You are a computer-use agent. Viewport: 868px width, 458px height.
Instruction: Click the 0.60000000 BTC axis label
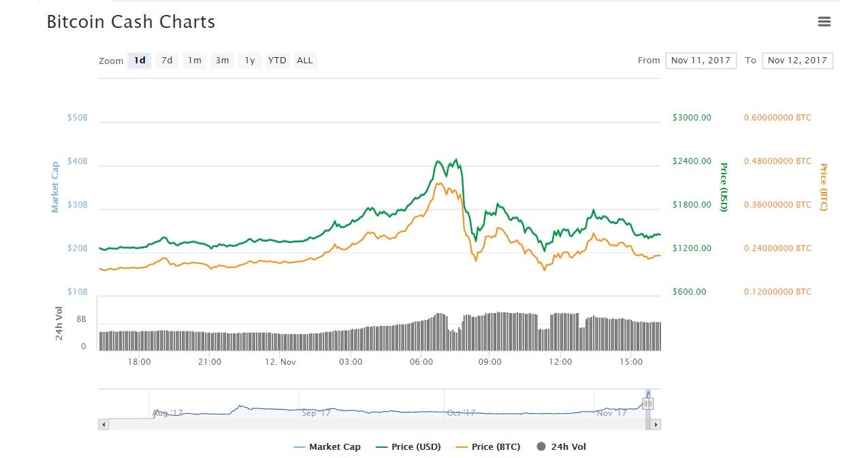777,118
